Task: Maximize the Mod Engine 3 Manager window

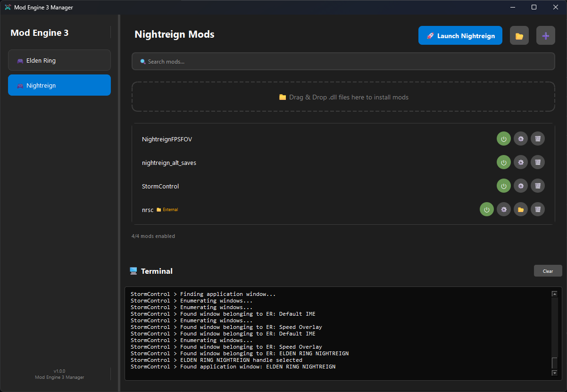Action: (x=534, y=7)
